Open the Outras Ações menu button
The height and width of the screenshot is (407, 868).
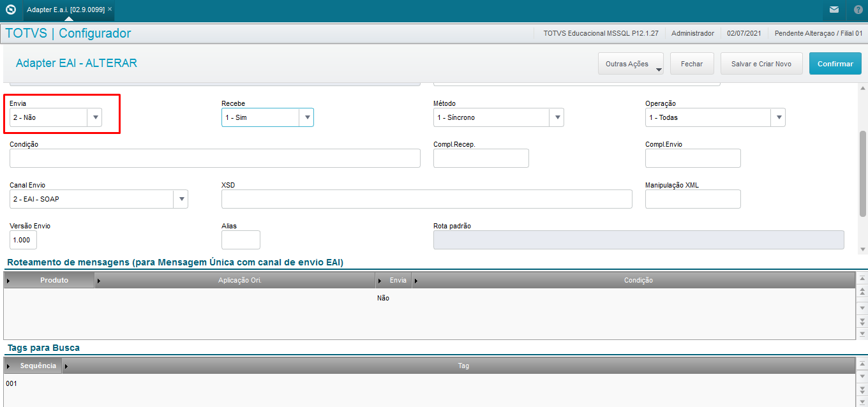[x=631, y=64]
